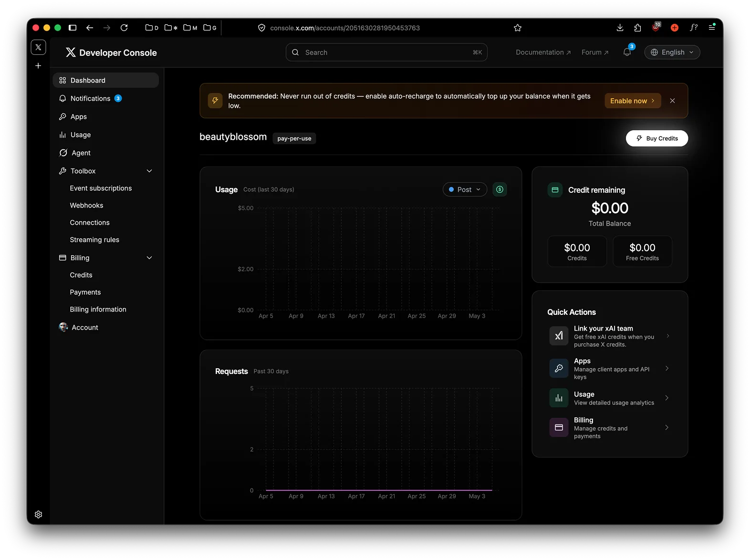Open Usage quick action chevron
Viewport: 750px width, 560px height.
click(667, 398)
